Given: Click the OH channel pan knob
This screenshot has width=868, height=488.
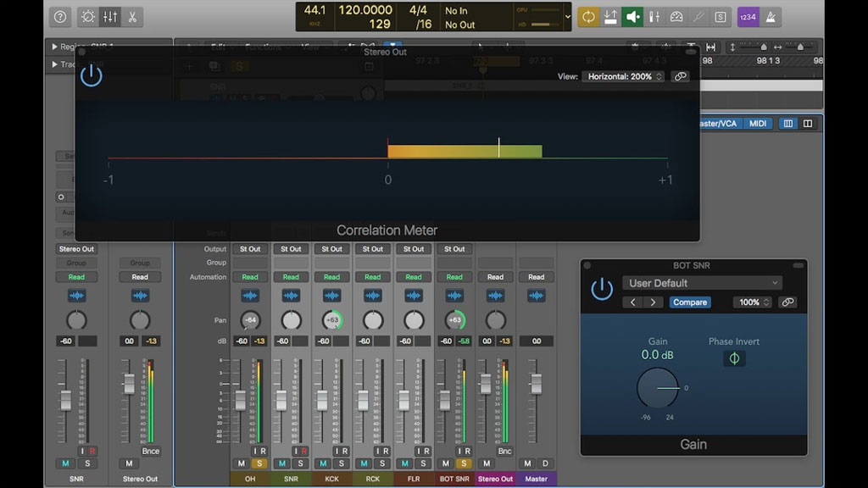Looking at the screenshot, I should point(250,319).
